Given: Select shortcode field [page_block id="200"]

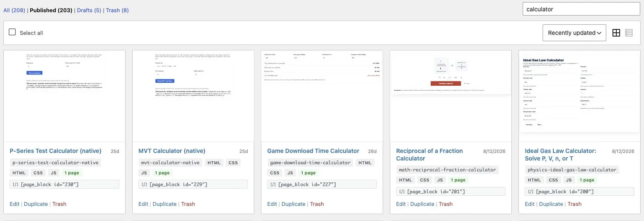Looking at the screenshot, I should tap(580, 192).
